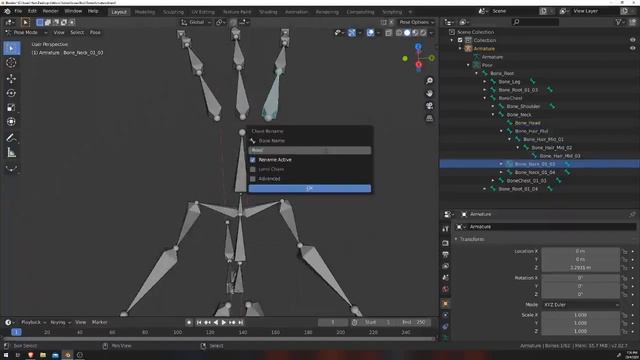Enable solid viewport shading

pyautogui.click(x=407, y=33)
